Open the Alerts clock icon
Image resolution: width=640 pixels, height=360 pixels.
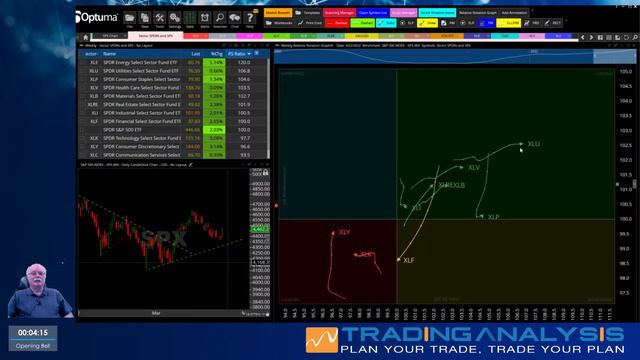point(204,19)
